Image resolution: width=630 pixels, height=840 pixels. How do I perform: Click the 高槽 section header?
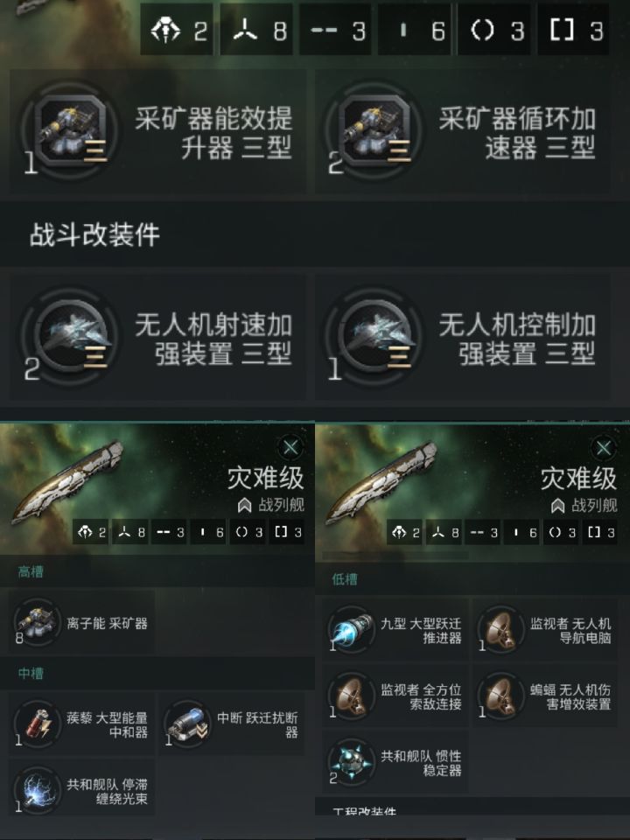(x=31, y=572)
